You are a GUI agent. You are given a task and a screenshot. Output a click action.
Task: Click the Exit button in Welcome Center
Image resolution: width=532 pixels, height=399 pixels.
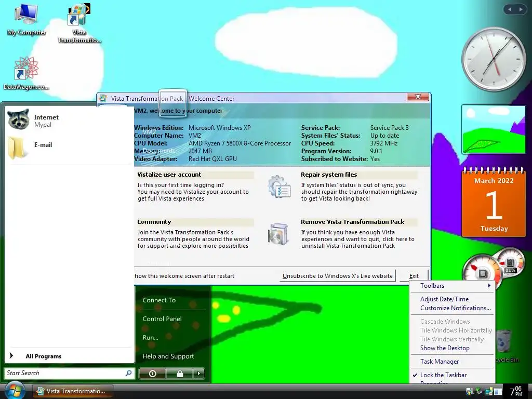pos(414,276)
